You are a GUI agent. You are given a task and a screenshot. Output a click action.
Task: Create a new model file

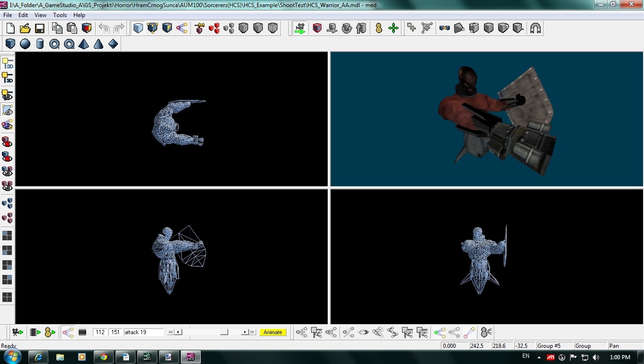(x=10, y=28)
